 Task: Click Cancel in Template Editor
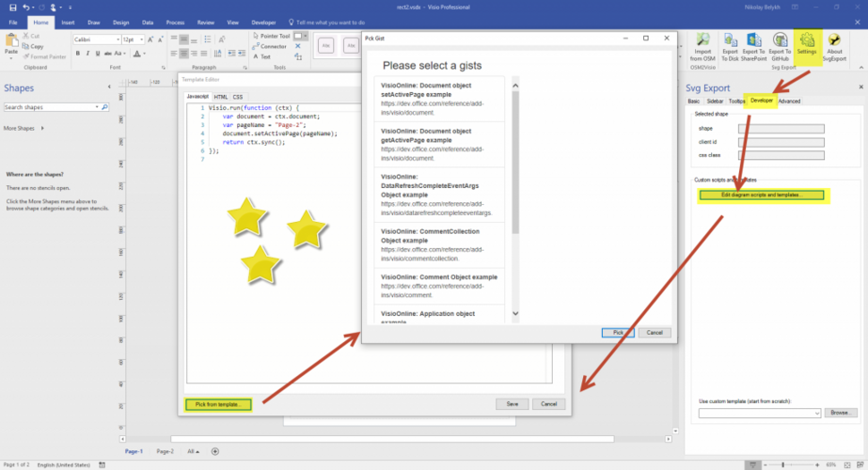point(548,404)
